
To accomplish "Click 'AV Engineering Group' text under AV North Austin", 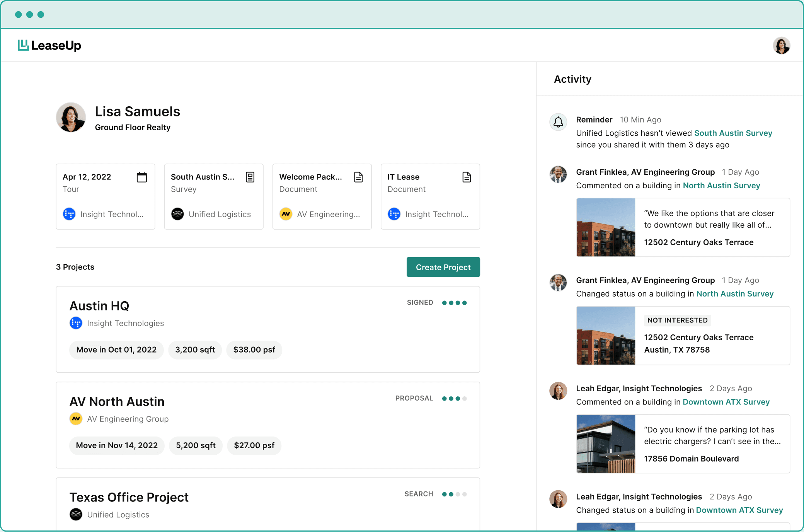I will click(128, 419).
